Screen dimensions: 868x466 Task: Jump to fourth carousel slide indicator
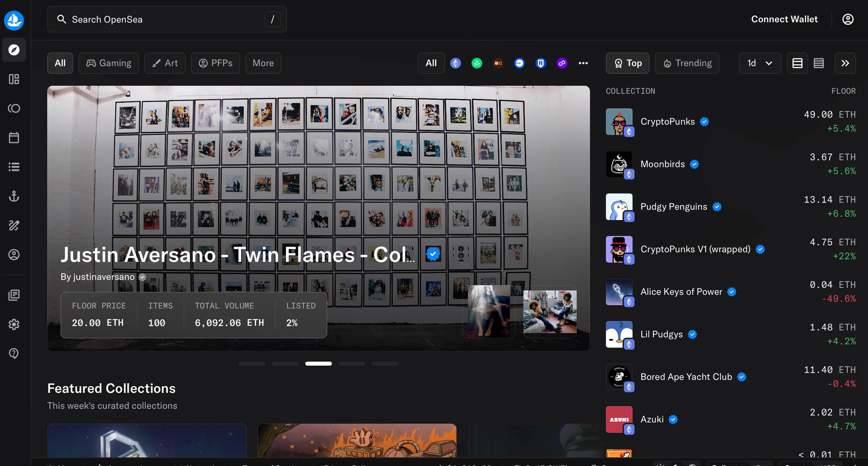click(352, 364)
